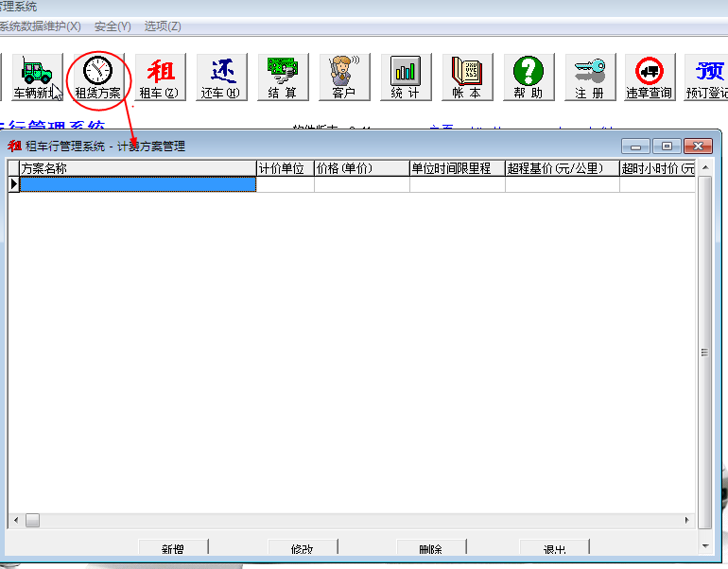
Task: Click the row selector arrow of first row
Action: point(14,184)
